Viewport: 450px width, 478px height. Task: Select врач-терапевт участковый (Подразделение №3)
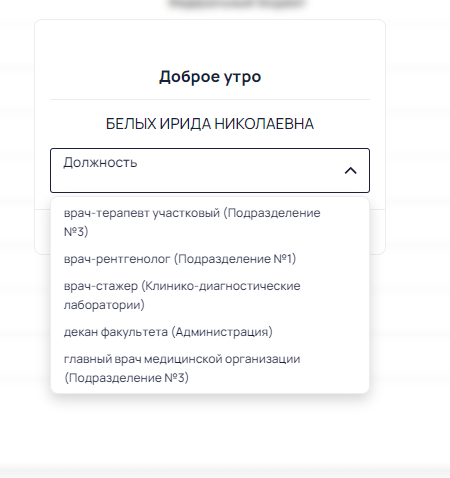point(210,222)
